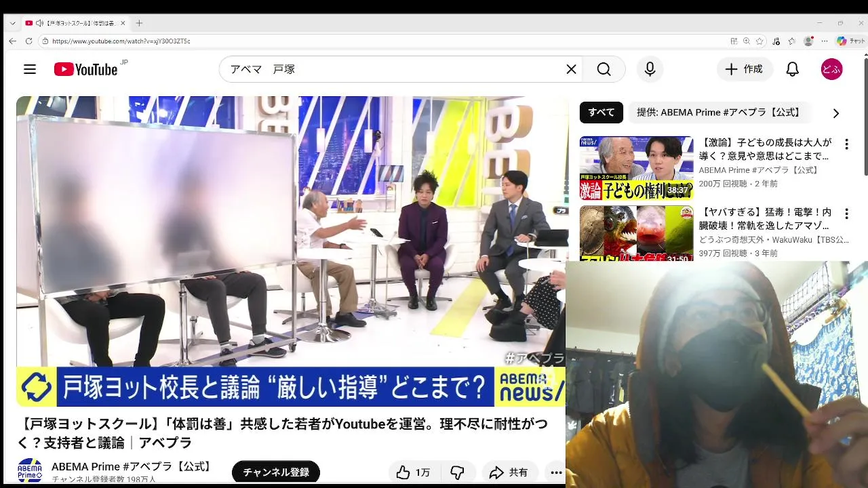The height and width of the screenshot is (488, 868).
Task: Show more filter chips with the arrow
Action: 835,113
